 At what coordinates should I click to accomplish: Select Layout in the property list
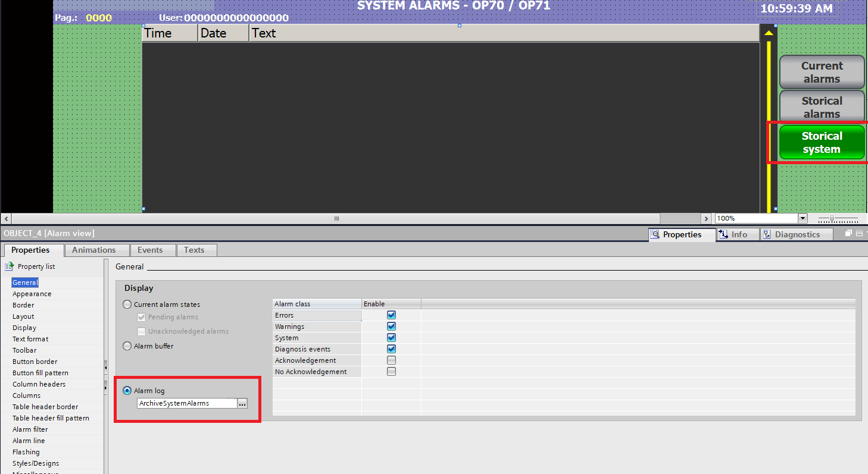pos(23,316)
